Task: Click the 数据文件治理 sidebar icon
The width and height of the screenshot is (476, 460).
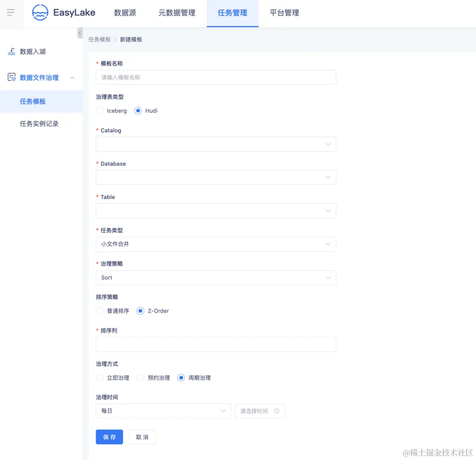Action: click(x=11, y=77)
